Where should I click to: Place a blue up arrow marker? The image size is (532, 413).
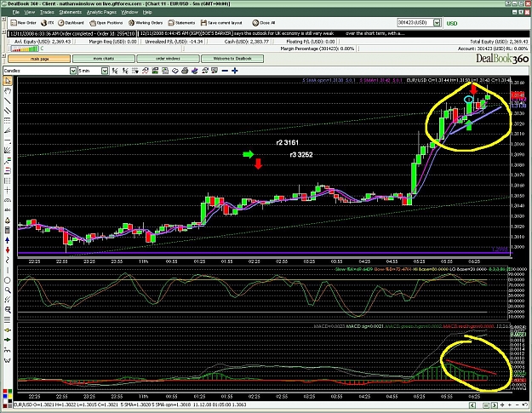(x=8, y=240)
